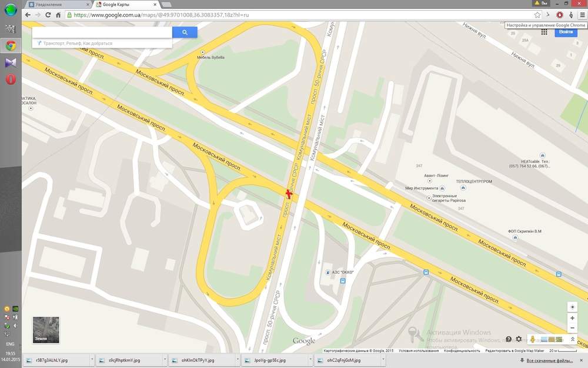Viewport: 588px width, 368px height.
Task: Click the HEATcable place marker
Action: [542, 155]
